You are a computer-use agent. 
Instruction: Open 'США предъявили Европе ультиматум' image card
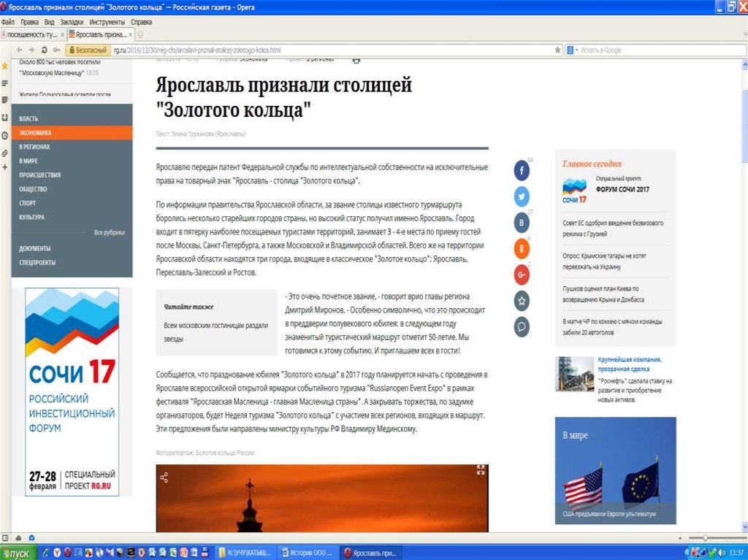coord(615,470)
